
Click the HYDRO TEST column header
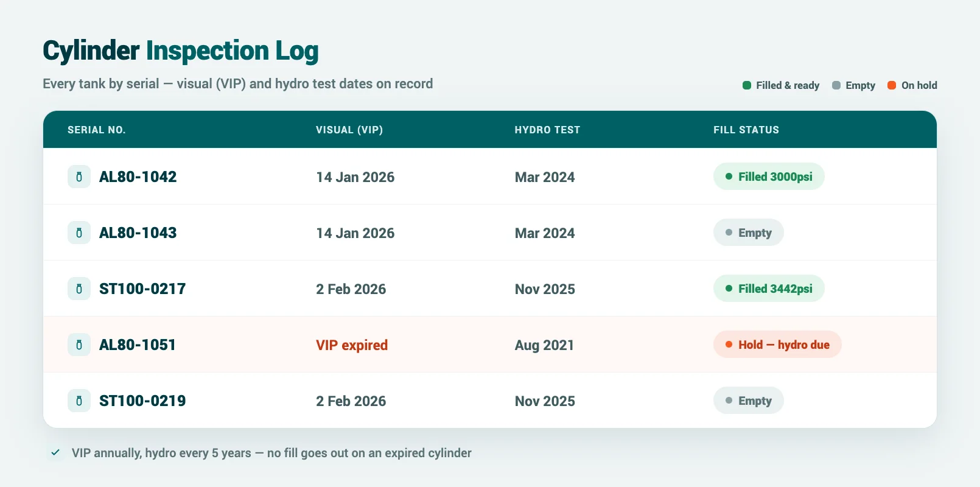[x=547, y=130]
